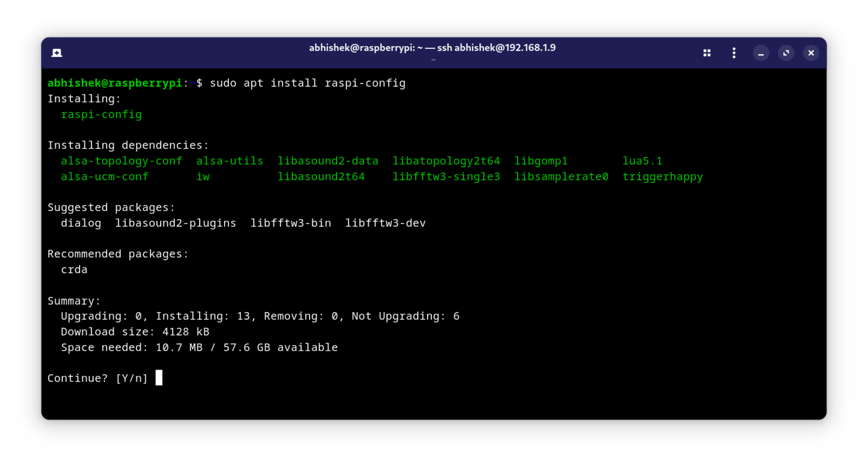Open the kebab menu for terminal preferences
The width and height of the screenshot is (868, 465).
[x=734, y=52]
